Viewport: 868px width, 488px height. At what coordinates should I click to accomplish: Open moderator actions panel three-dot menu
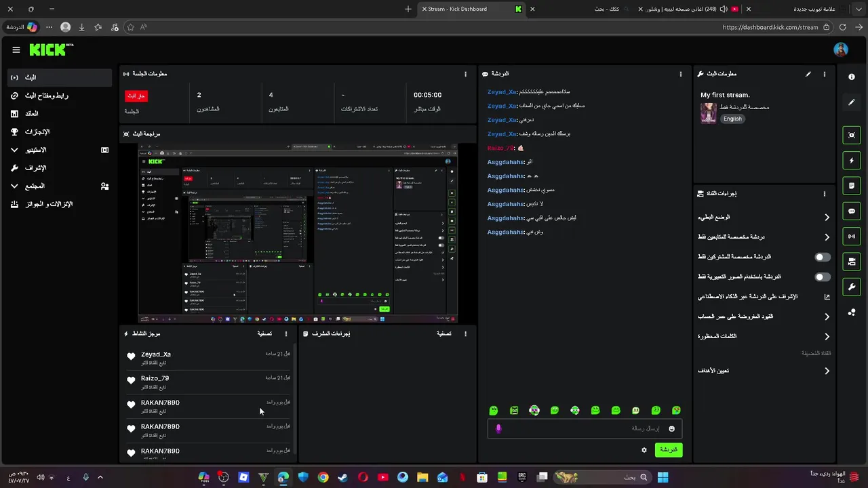tap(466, 333)
